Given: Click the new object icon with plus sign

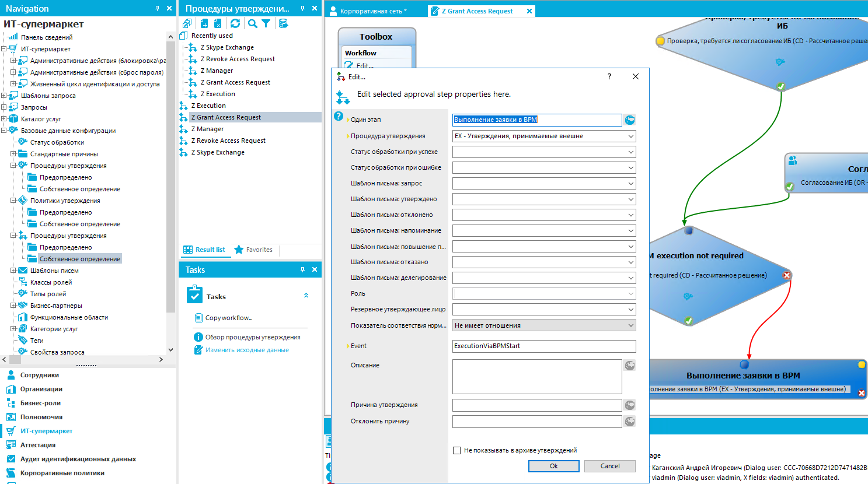Looking at the screenshot, I should coord(204,23).
